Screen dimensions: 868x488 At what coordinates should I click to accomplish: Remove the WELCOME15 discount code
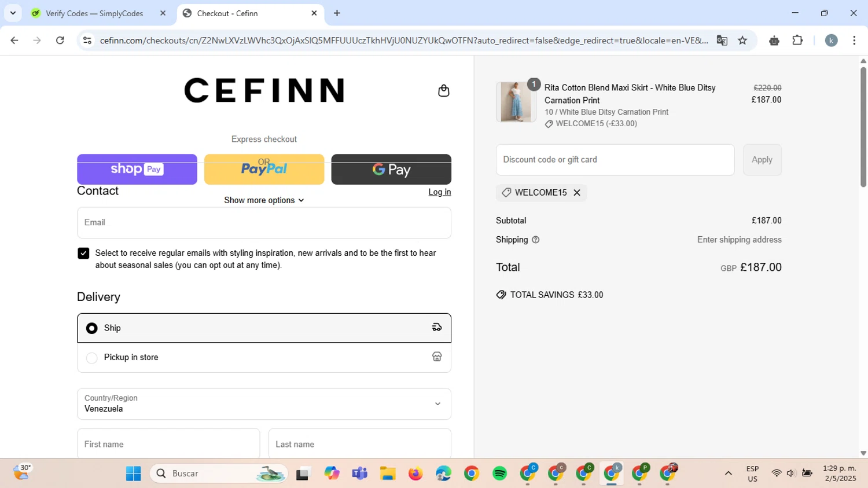[577, 193]
